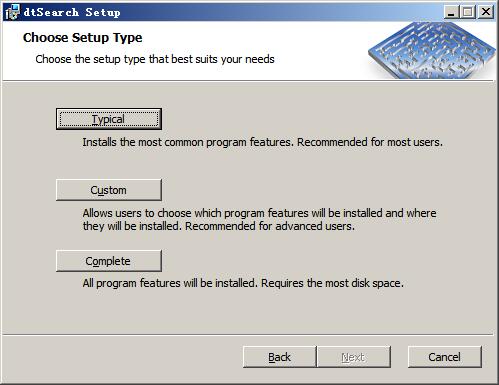499x385 pixels.
Task: Click the greyed-out Next button
Action: (353, 357)
